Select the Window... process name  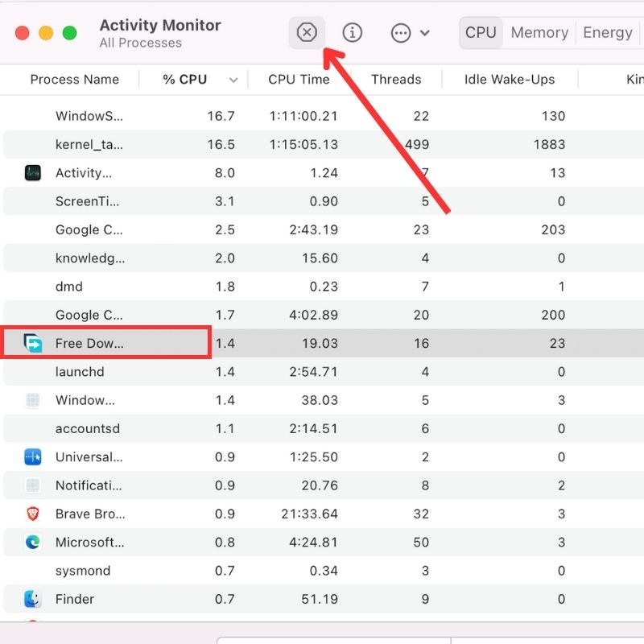click(85, 400)
